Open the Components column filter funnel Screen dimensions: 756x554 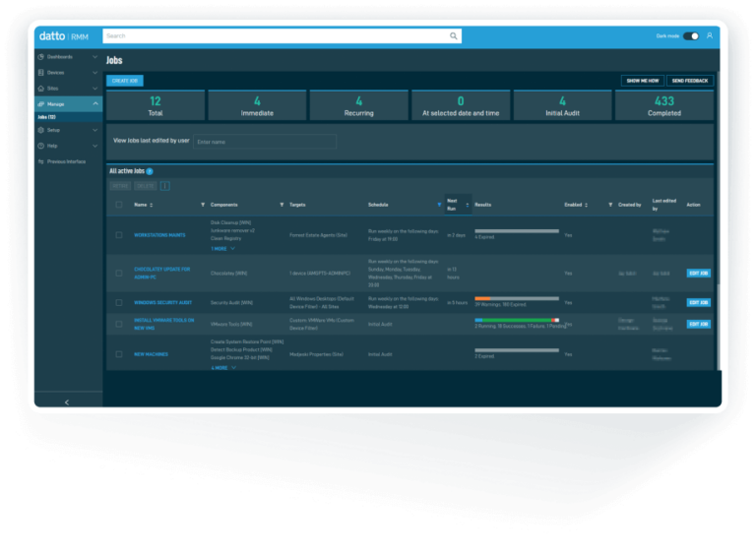pos(282,205)
